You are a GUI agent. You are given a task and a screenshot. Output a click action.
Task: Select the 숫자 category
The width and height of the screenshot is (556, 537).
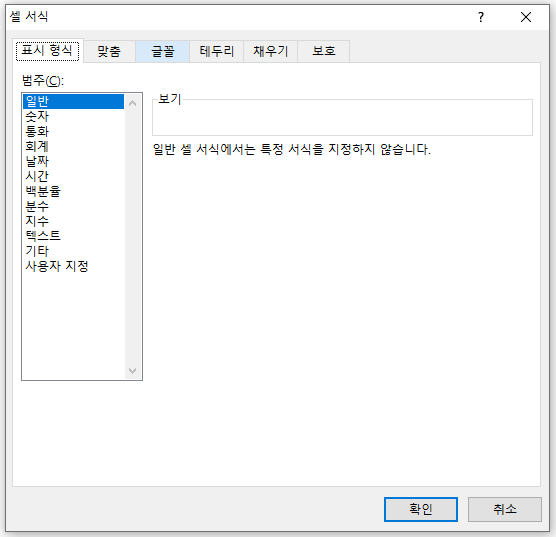tap(73, 116)
